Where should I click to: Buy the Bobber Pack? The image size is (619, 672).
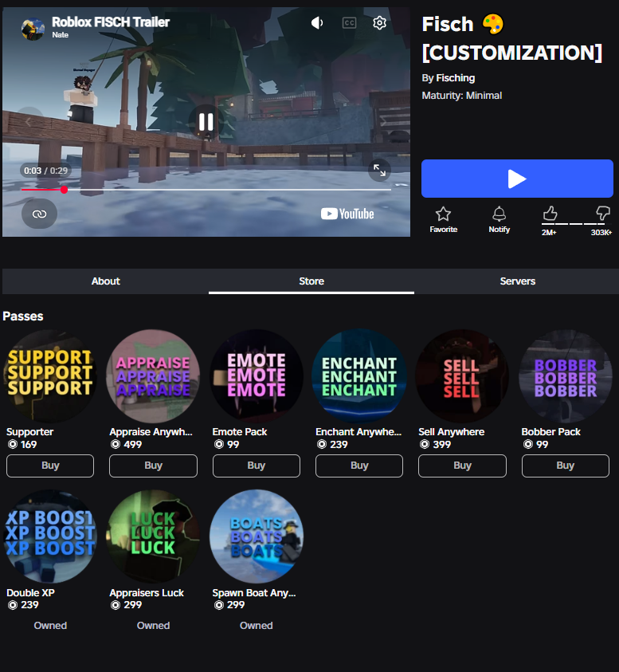pos(566,466)
